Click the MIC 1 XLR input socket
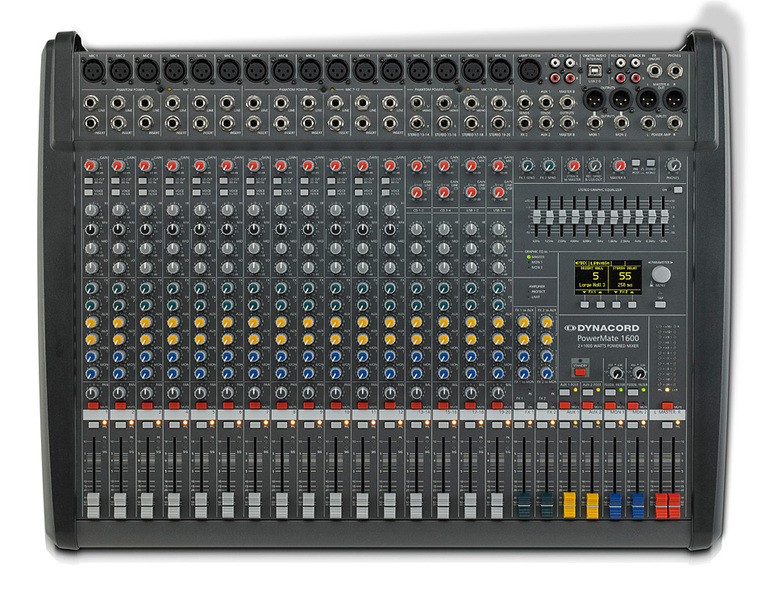The width and height of the screenshot is (774, 600). click(x=93, y=71)
